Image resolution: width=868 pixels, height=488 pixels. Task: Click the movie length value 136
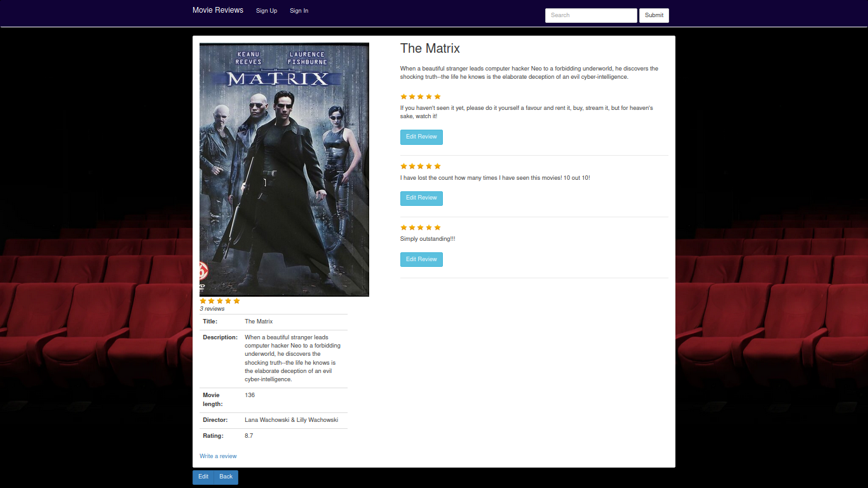coord(250,395)
